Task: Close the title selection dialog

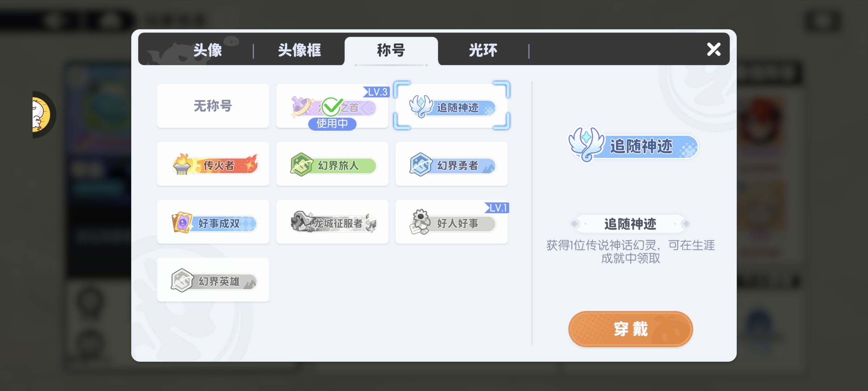Action: coord(714,49)
